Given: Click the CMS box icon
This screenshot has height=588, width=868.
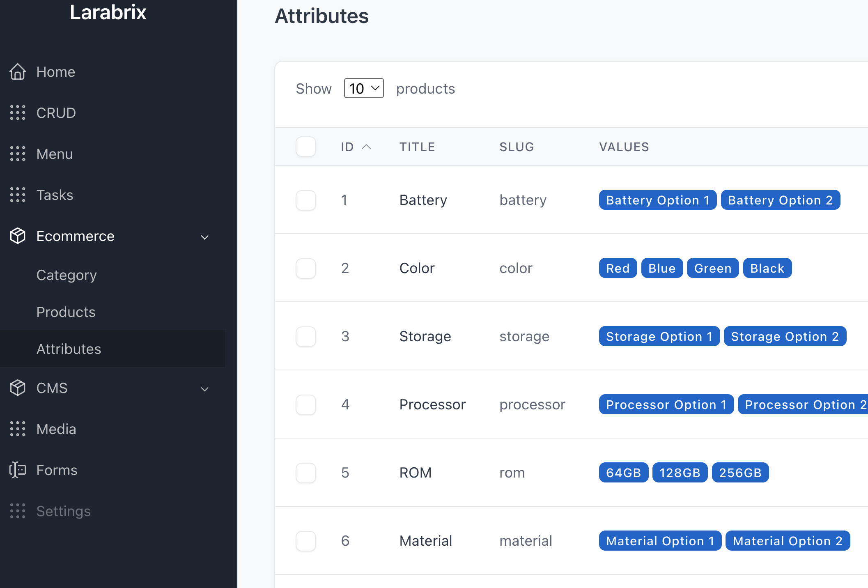Looking at the screenshot, I should (18, 388).
